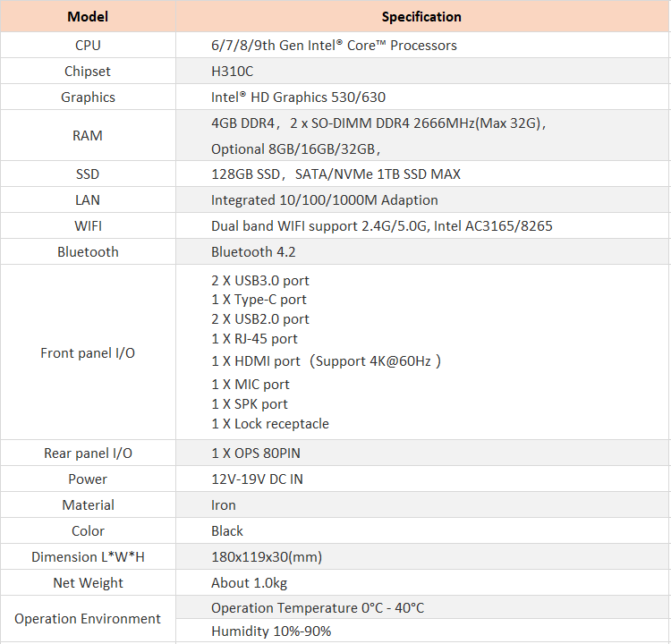Image resolution: width=671 pixels, height=644 pixels.
Task: Select the "Bluetooth" row label
Action: point(88,252)
